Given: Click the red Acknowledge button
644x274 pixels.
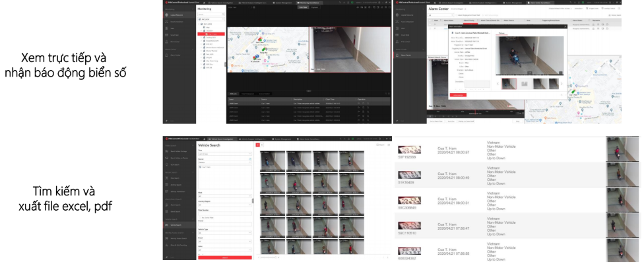Looking at the screenshot, I should tap(459, 95).
